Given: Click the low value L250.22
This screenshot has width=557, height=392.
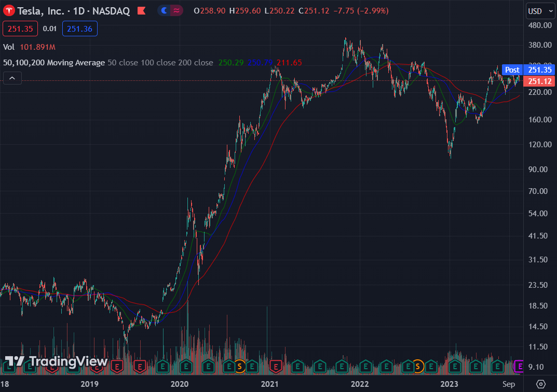Looking at the screenshot, I should pos(280,11).
